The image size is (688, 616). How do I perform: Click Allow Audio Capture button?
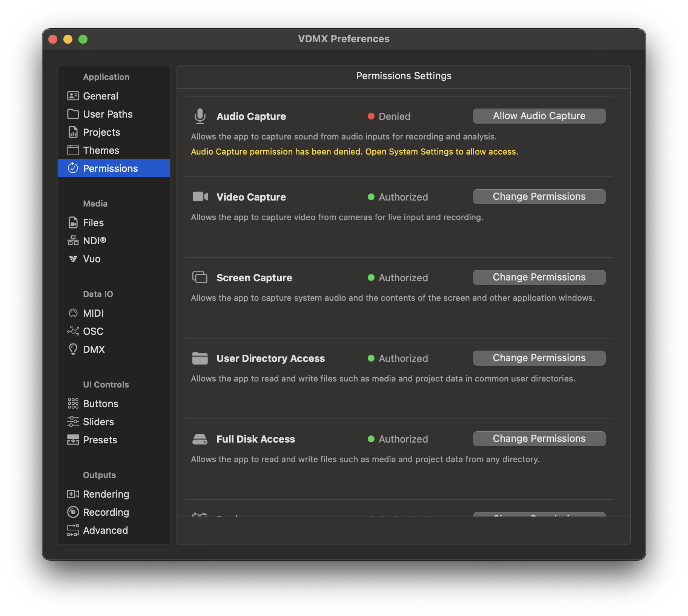(x=539, y=116)
